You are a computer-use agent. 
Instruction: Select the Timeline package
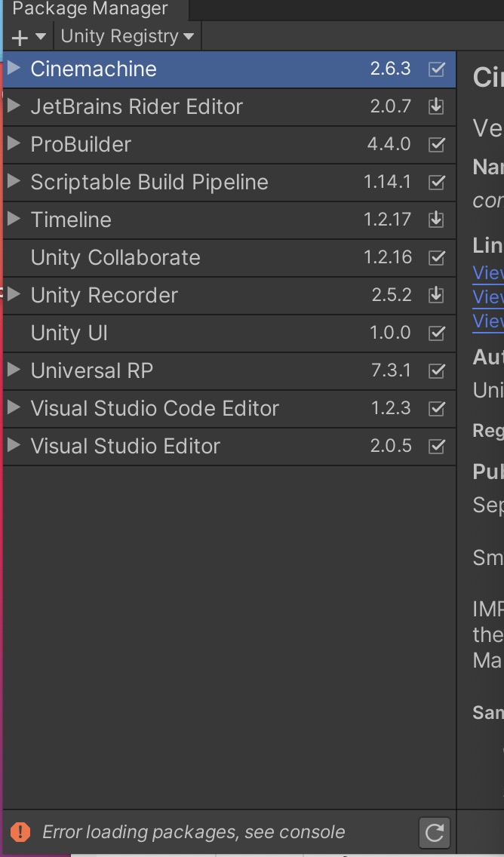tap(229, 220)
